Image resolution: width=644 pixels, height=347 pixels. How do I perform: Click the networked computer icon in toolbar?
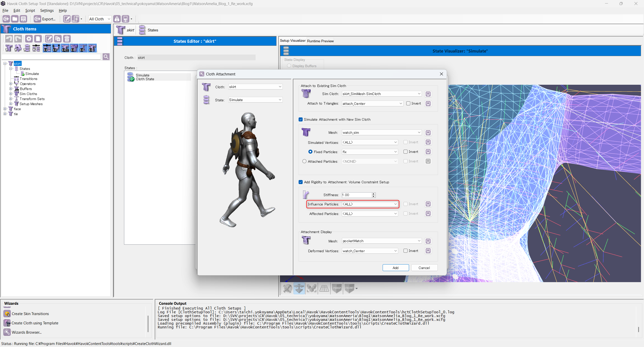[x=126, y=19]
